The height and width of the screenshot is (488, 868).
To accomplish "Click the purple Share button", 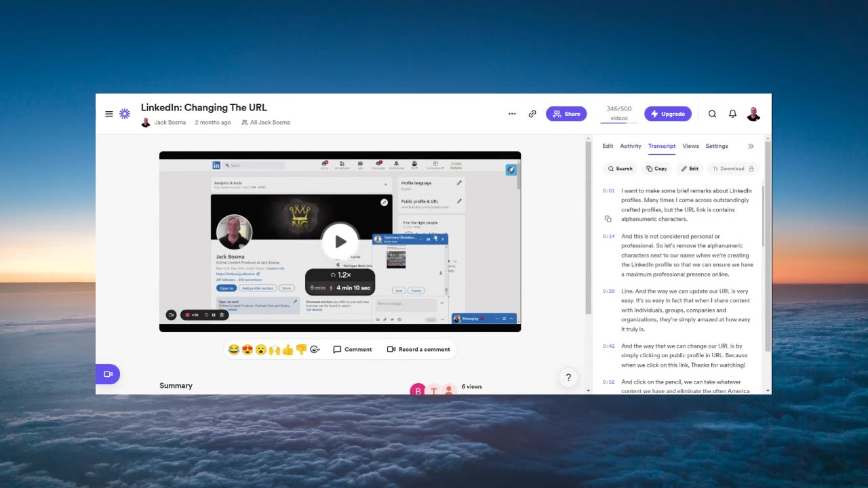I will pos(566,114).
